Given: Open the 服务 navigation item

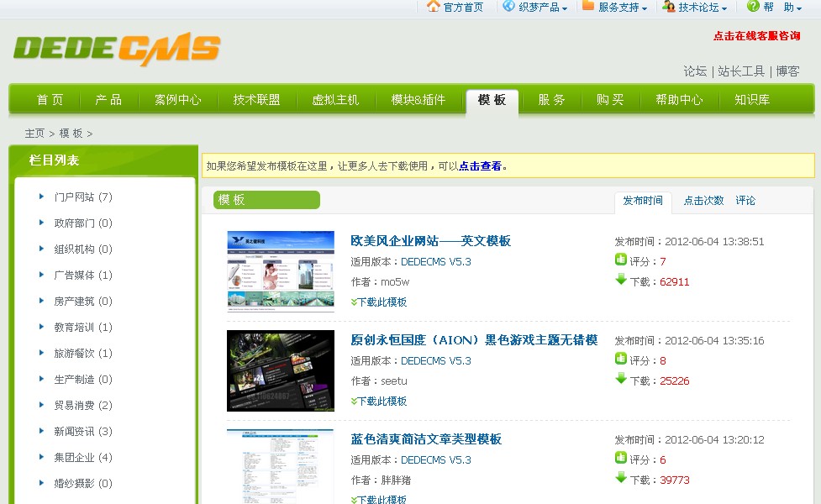Looking at the screenshot, I should click(551, 99).
